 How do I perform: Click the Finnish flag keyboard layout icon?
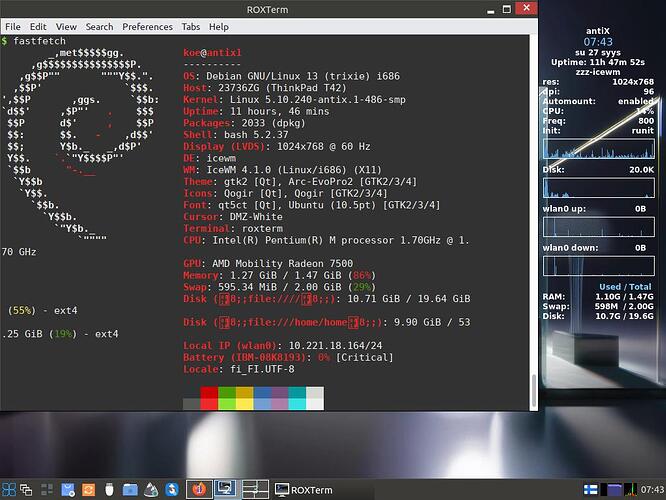point(590,490)
